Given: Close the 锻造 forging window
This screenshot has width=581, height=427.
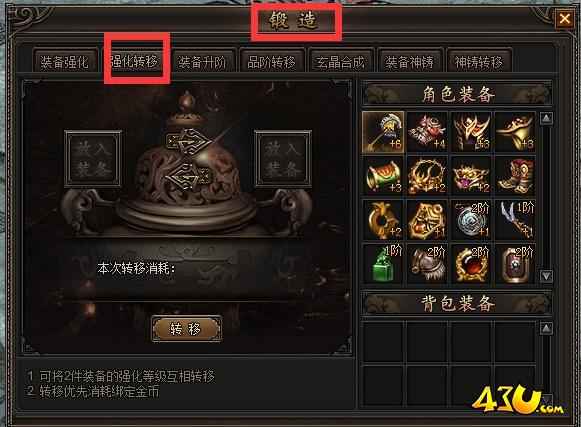Looking at the screenshot, I should point(564,19).
